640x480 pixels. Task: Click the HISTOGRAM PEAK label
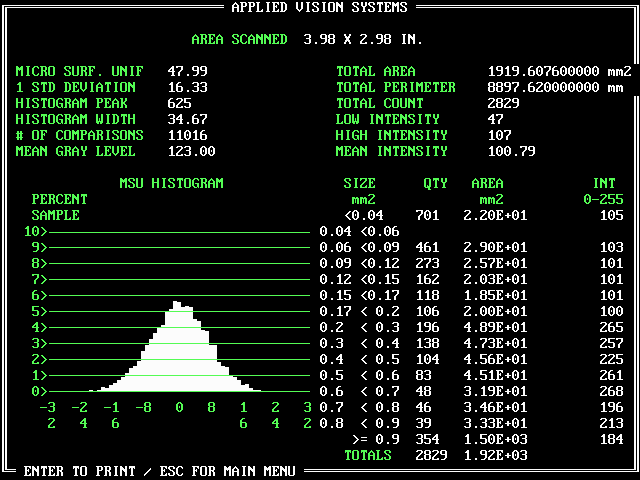[x=71, y=103]
